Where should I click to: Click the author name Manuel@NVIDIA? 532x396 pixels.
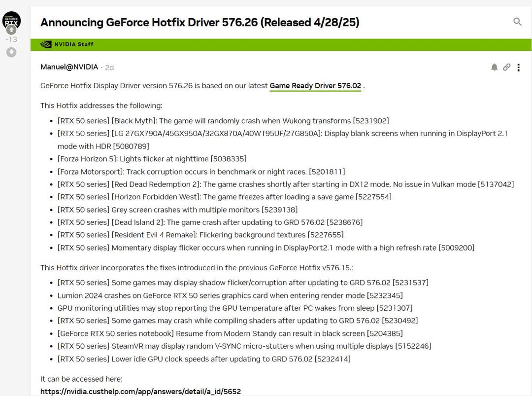[x=69, y=67]
